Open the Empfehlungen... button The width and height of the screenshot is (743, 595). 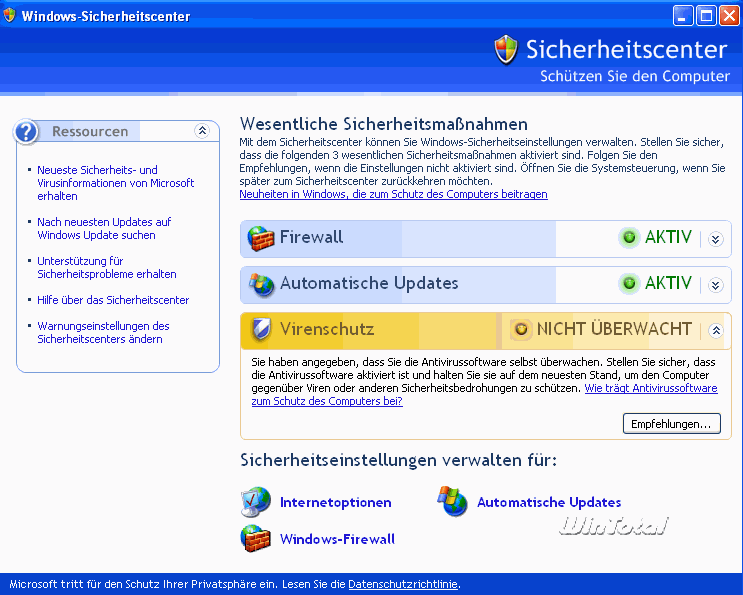tap(671, 424)
